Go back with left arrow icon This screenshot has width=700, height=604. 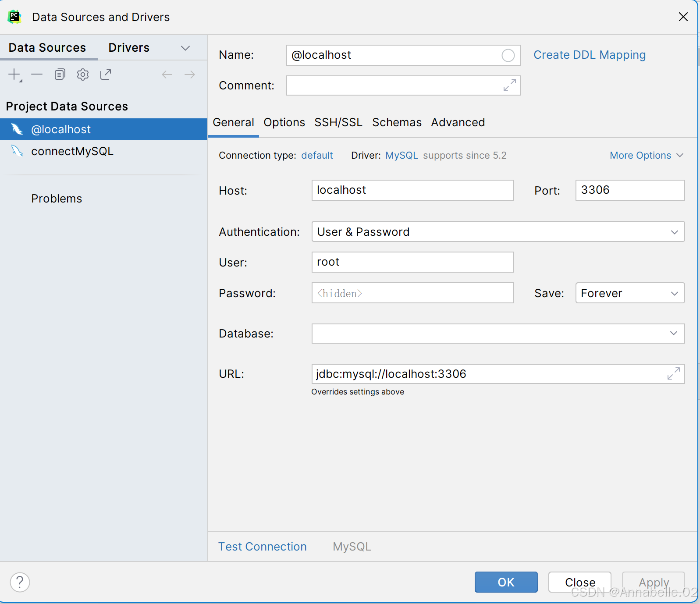click(x=167, y=75)
